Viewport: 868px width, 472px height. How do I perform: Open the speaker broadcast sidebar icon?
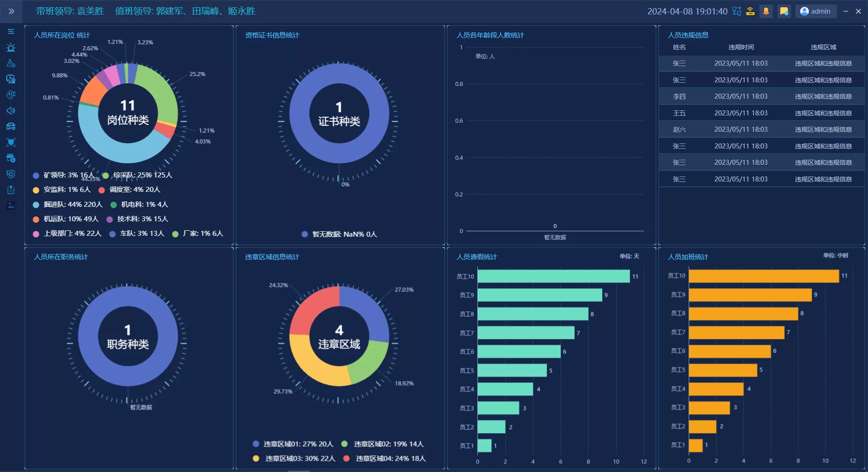(x=11, y=111)
